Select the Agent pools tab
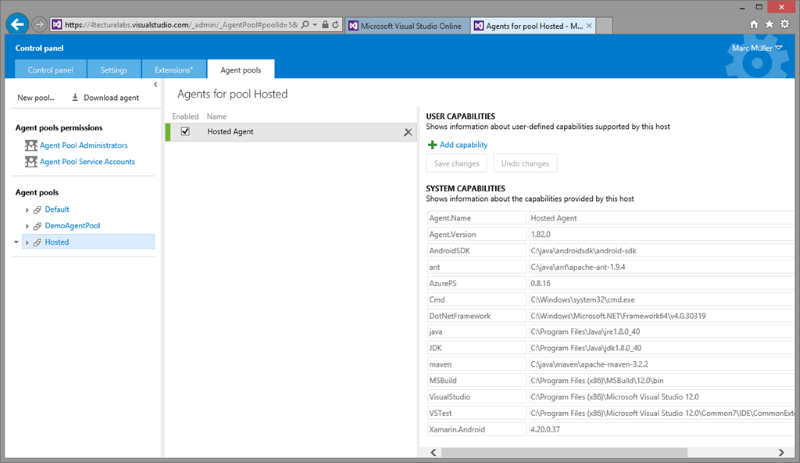Image resolution: width=800 pixels, height=463 pixels. (x=241, y=69)
